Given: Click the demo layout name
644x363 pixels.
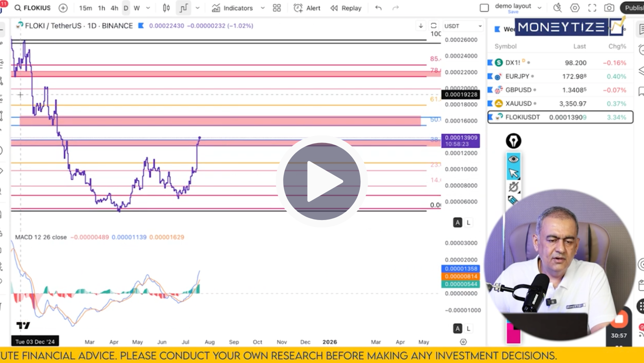Looking at the screenshot, I should (x=513, y=6).
